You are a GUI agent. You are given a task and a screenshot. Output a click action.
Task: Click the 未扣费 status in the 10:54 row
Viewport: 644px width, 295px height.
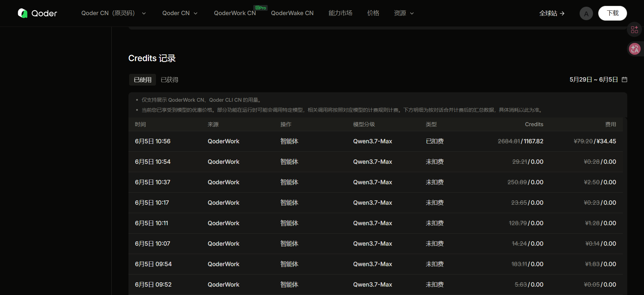[x=435, y=162]
